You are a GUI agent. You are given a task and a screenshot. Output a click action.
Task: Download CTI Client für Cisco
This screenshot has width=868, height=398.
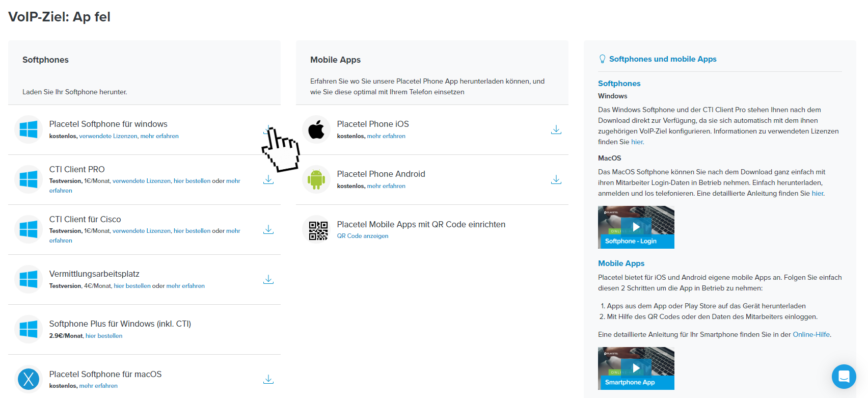coord(268,229)
